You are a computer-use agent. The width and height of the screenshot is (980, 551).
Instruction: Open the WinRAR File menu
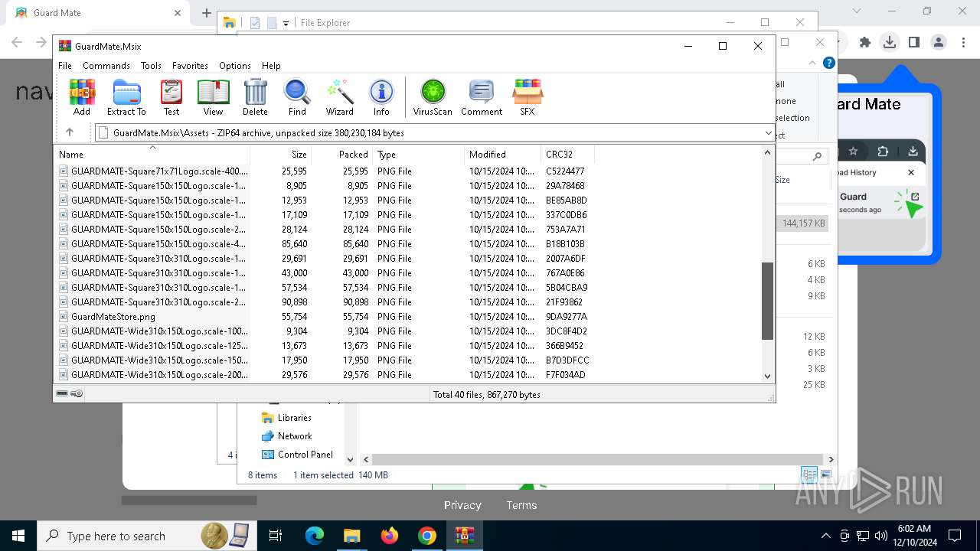pos(65,66)
